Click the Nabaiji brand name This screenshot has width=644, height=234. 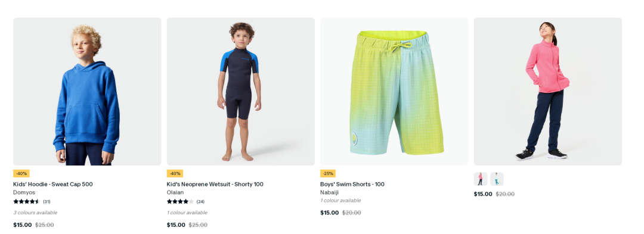click(329, 192)
